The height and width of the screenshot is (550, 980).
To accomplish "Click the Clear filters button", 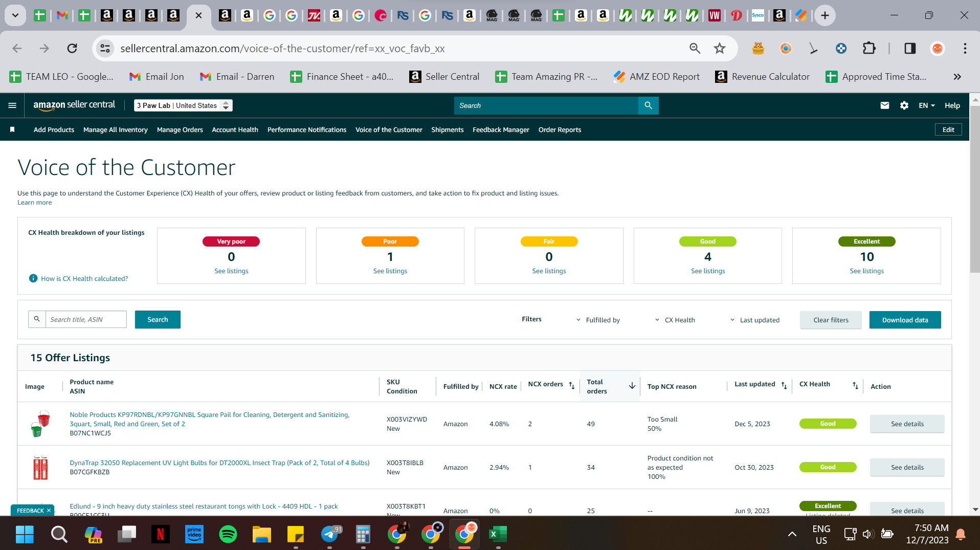I will click(831, 320).
